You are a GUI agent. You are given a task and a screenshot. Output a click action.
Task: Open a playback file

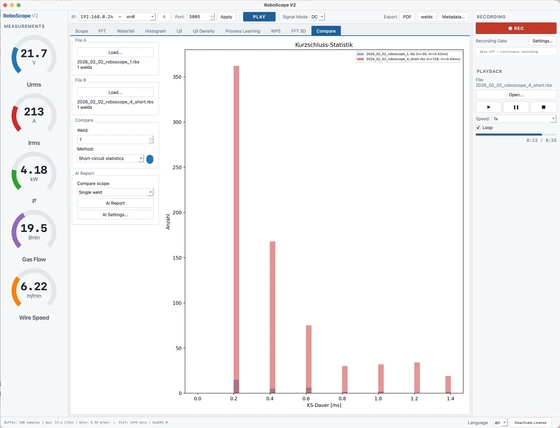(x=516, y=95)
